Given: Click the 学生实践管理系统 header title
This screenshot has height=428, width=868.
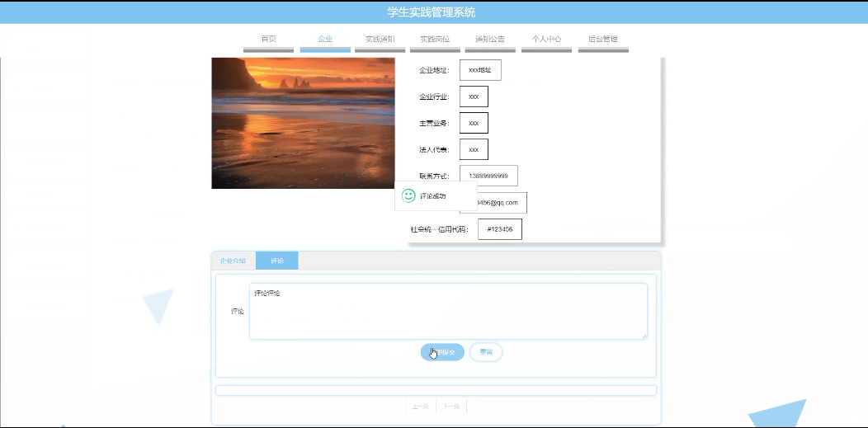Looking at the screenshot, I should tap(432, 12).
